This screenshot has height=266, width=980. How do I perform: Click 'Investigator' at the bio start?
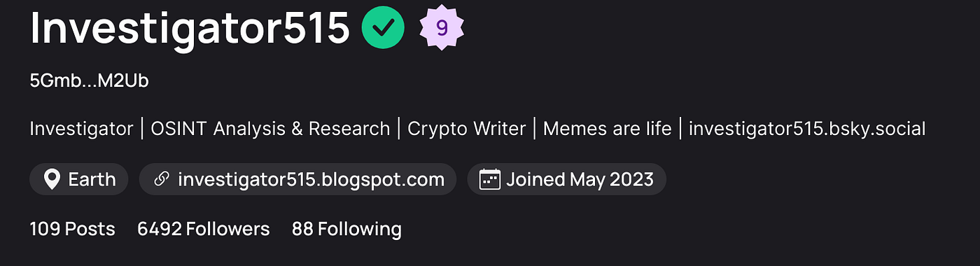tap(81, 129)
